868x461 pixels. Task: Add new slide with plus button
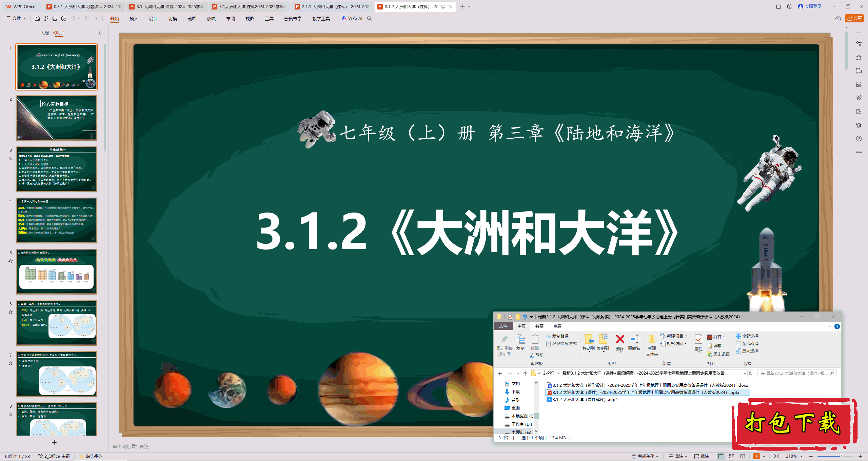54,442
